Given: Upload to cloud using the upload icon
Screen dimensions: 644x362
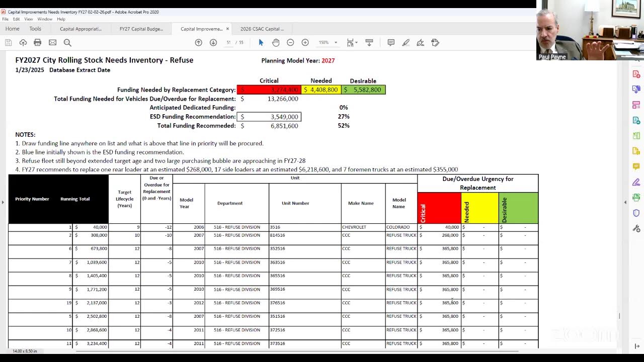Looking at the screenshot, I should pyautogui.click(x=23, y=43).
